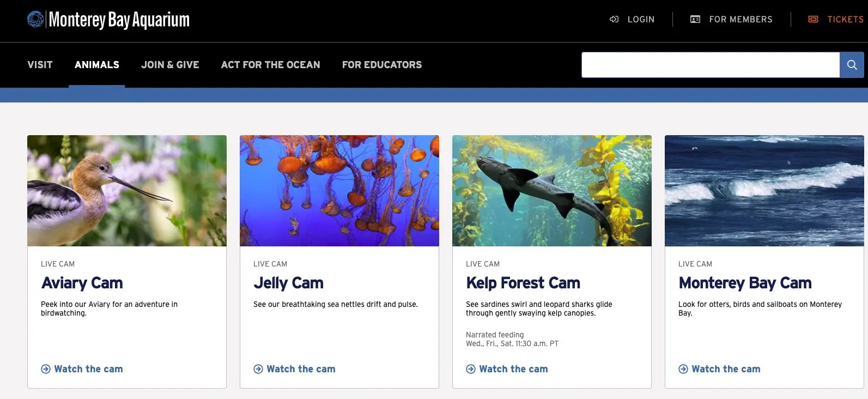Click the arrow icon under Aviary Cam

pos(46,369)
